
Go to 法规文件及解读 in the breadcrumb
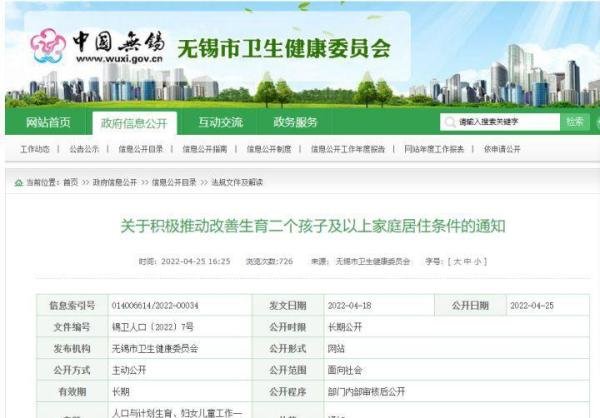pyautogui.click(x=237, y=183)
